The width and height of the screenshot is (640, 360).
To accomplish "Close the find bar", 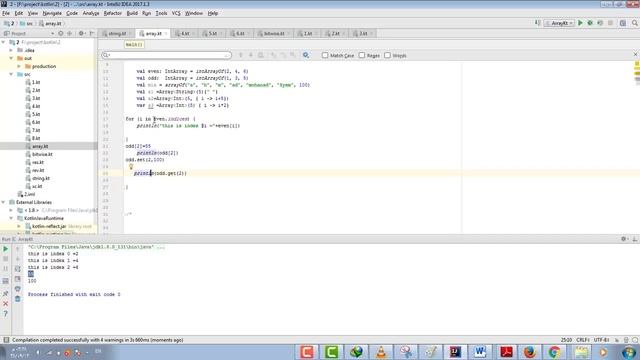I will tap(635, 54).
